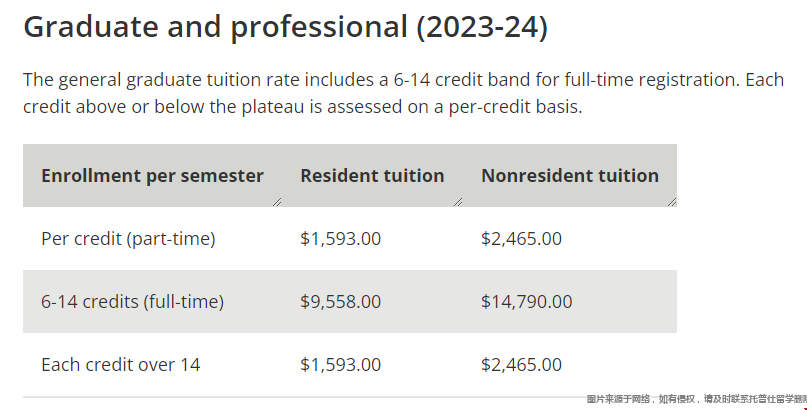Select the $9,558.00 resident tuition cell
This screenshot has width=807, height=410.
(x=340, y=301)
